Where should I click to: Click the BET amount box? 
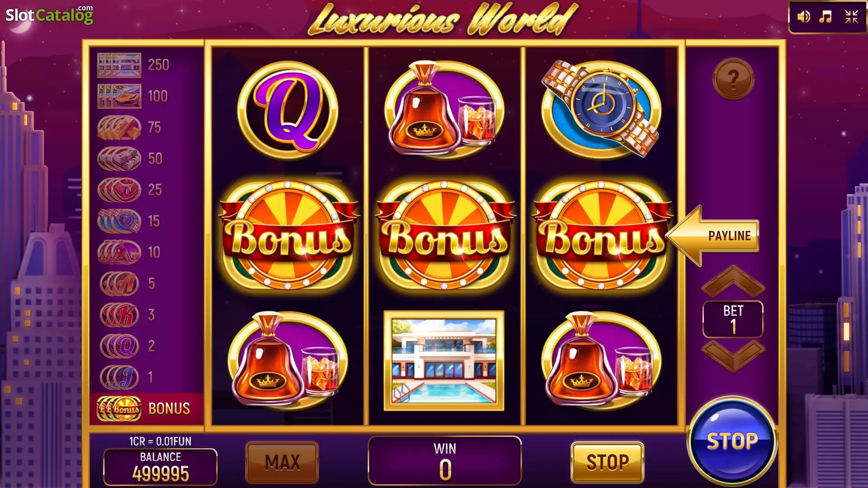pyautogui.click(x=733, y=319)
